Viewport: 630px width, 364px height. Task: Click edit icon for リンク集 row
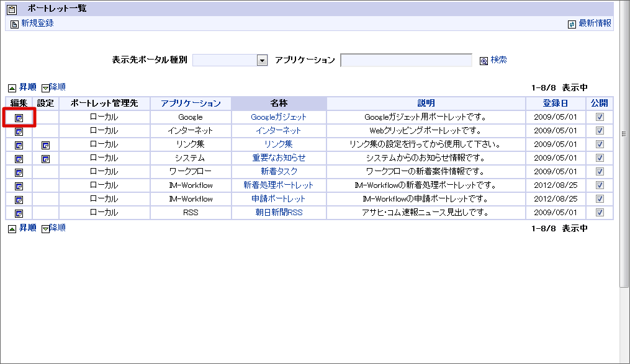(x=19, y=145)
